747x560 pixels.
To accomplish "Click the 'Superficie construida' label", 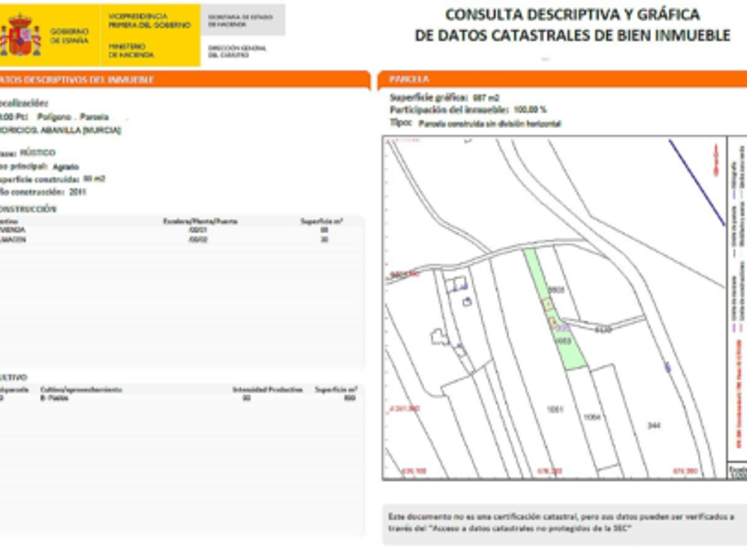I will (39, 180).
